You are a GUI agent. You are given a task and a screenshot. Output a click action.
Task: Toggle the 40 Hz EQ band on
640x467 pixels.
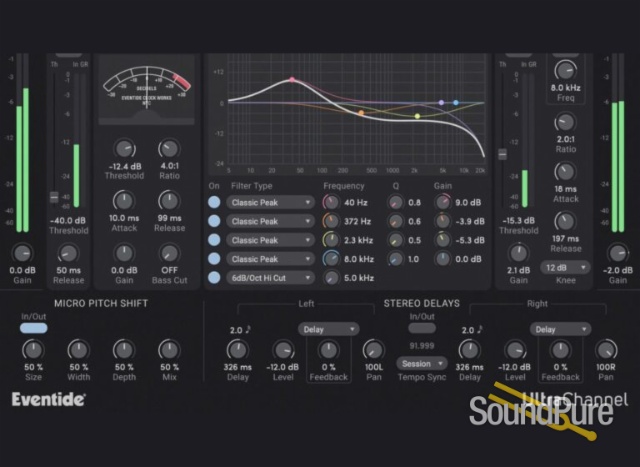click(x=214, y=202)
